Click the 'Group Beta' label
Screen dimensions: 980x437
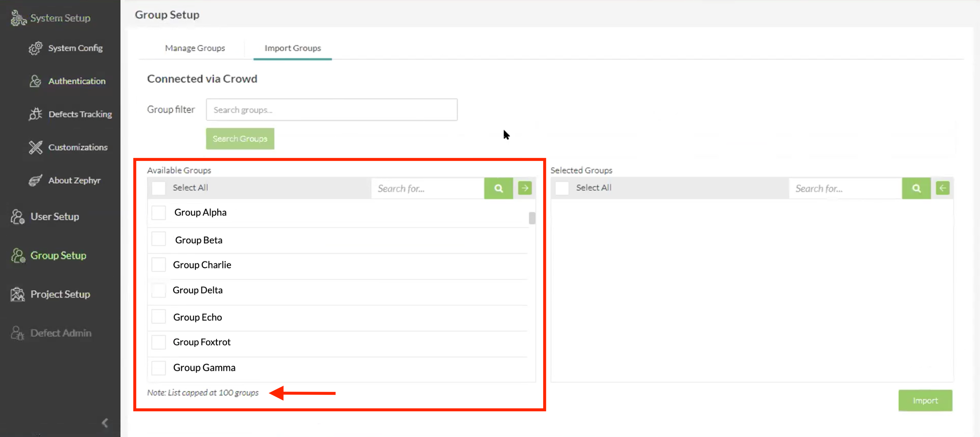pos(199,240)
